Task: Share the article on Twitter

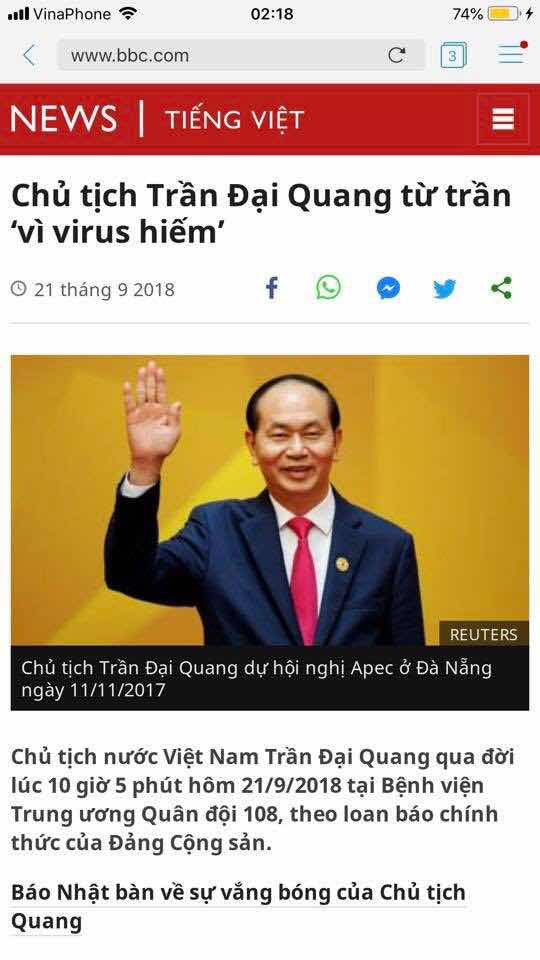Action: [444, 288]
